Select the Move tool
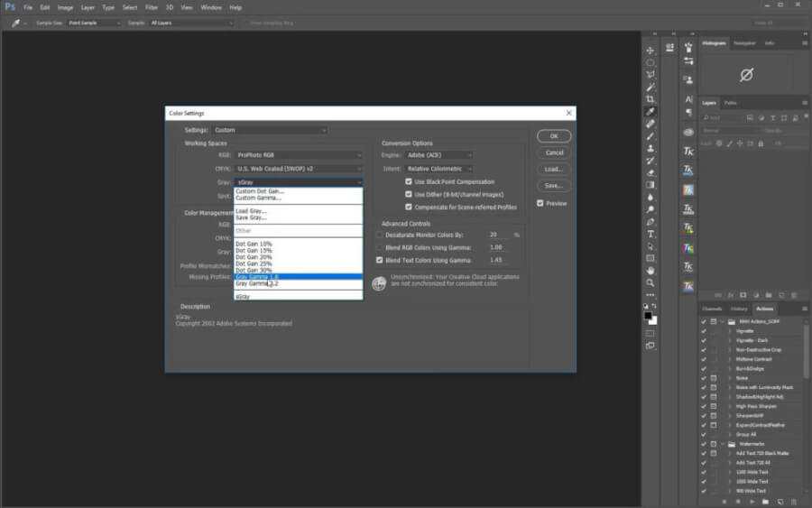This screenshot has width=812, height=508. pyautogui.click(x=650, y=51)
